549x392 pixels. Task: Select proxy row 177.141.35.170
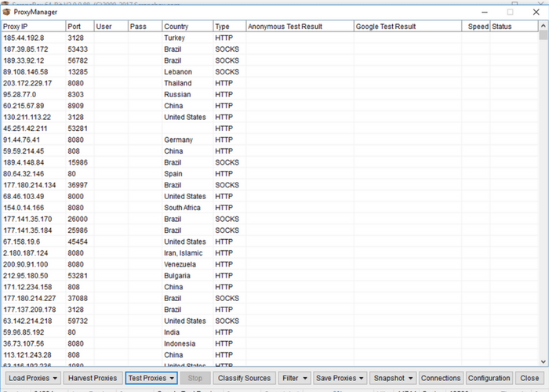[x=270, y=219]
